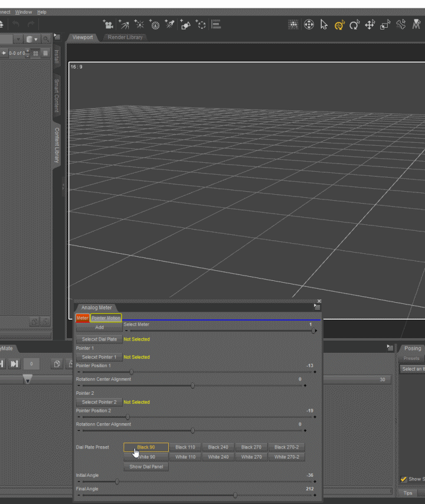The image size is (425, 504).
Task: Switch to the Viewport tab
Action: point(83,37)
